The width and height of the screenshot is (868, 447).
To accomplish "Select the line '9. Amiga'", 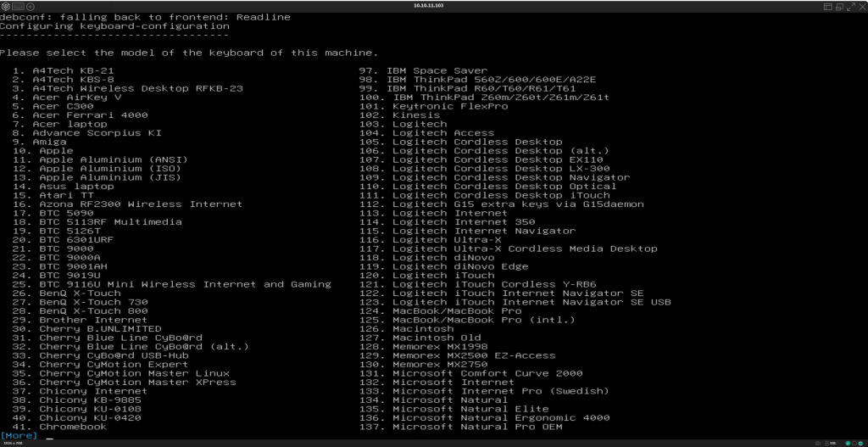I will (x=39, y=142).
